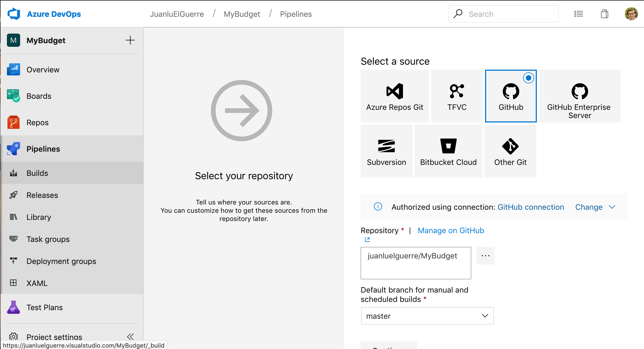Viewport: 644px width, 349px height.
Task: Open Releases in Pipelines menu
Action: [42, 195]
